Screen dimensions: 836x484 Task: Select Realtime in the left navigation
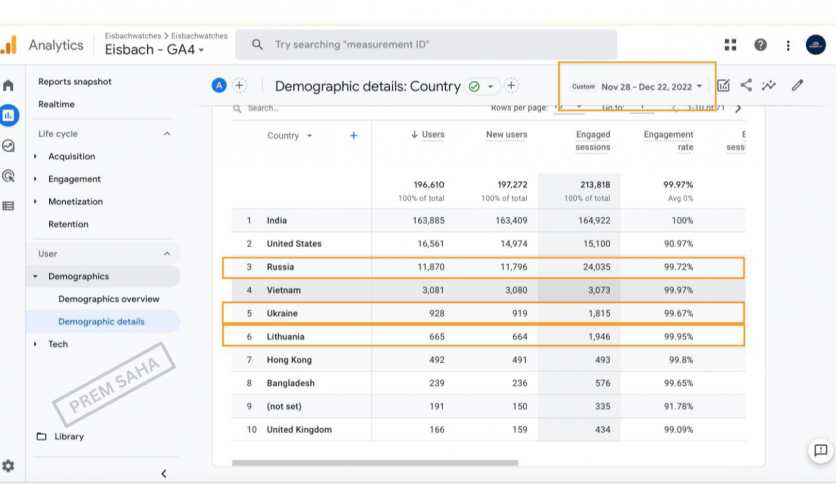click(x=56, y=104)
